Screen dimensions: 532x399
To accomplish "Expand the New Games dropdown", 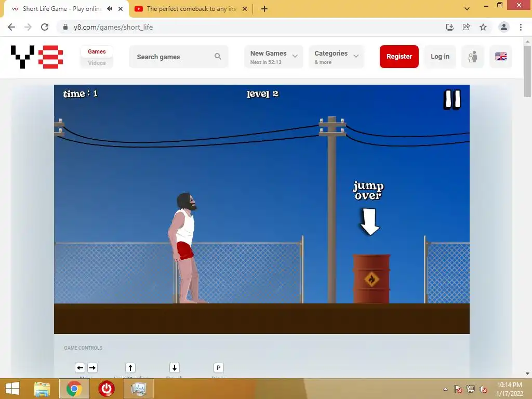I will click(x=273, y=57).
